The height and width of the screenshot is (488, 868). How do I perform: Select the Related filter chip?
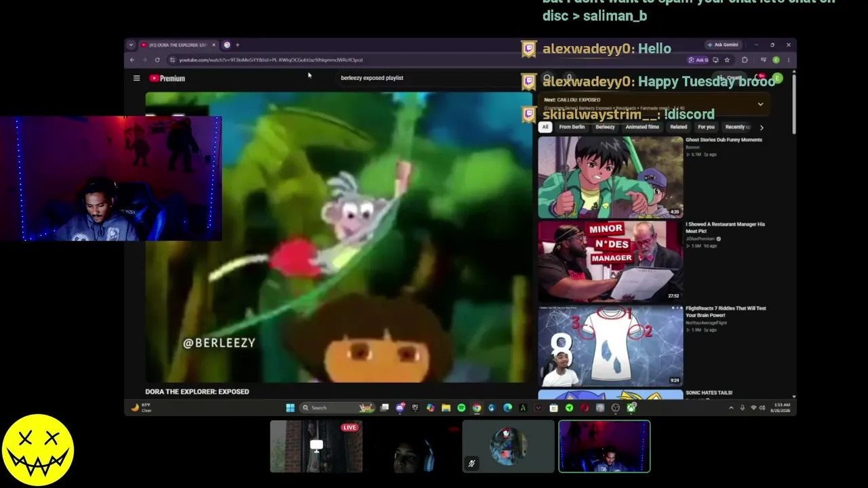(678, 127)
